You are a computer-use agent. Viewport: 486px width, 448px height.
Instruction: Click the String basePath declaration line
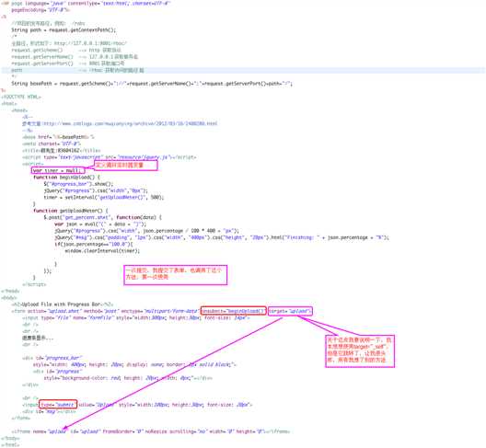click(152, 84)
